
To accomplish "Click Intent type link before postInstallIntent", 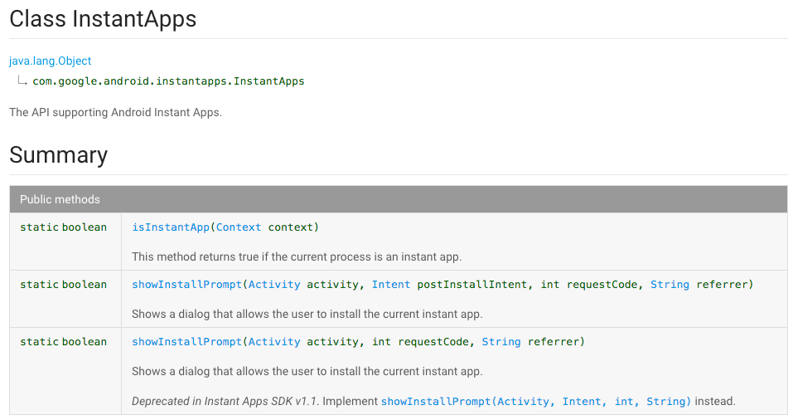I will click(x=391, y=284).
